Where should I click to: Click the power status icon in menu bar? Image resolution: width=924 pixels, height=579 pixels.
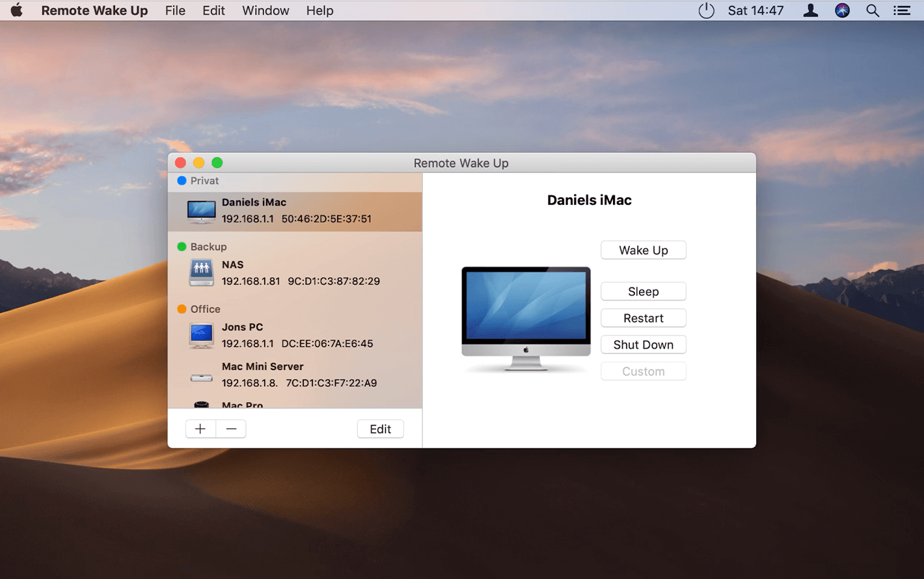(x=706, y=10)
